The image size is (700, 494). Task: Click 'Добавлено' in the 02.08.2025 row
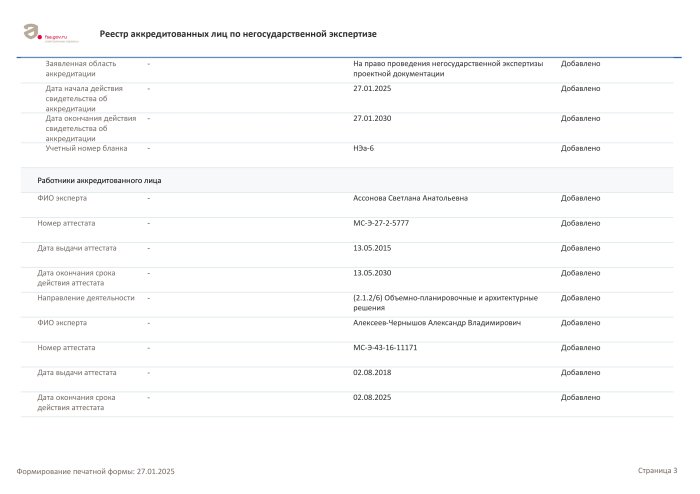tap(580, 397)
